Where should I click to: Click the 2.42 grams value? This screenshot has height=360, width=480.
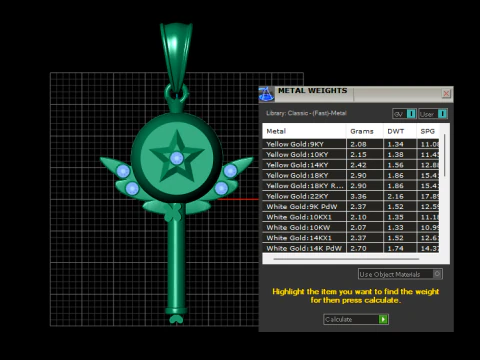pos(358,165)
